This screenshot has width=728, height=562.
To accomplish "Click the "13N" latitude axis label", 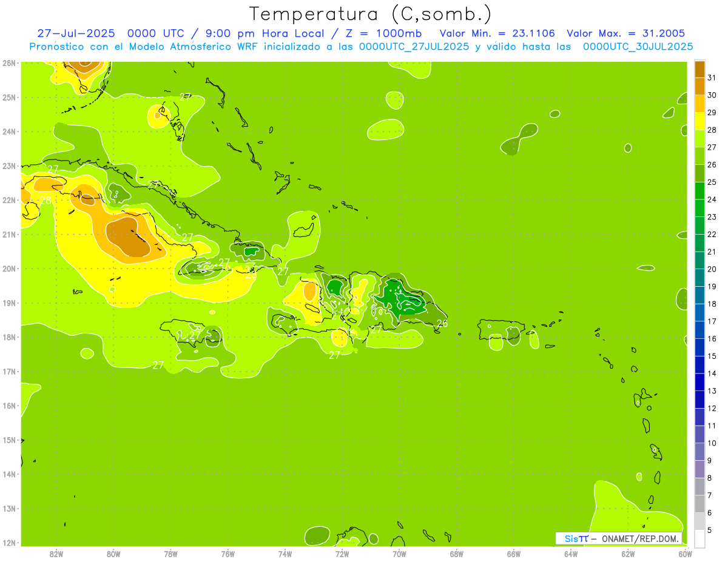I will [9, 509].
